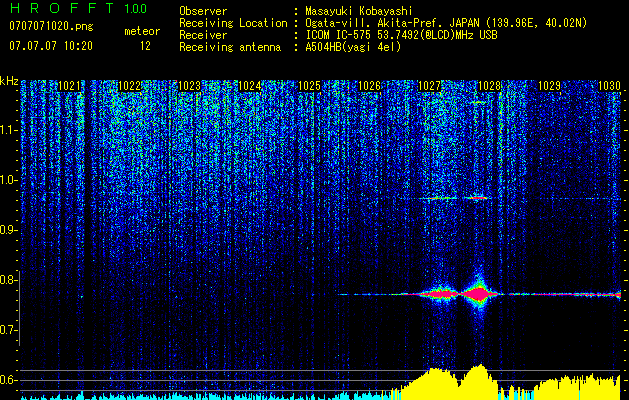Click the HROFFT 1.0.0 title text

78,8
